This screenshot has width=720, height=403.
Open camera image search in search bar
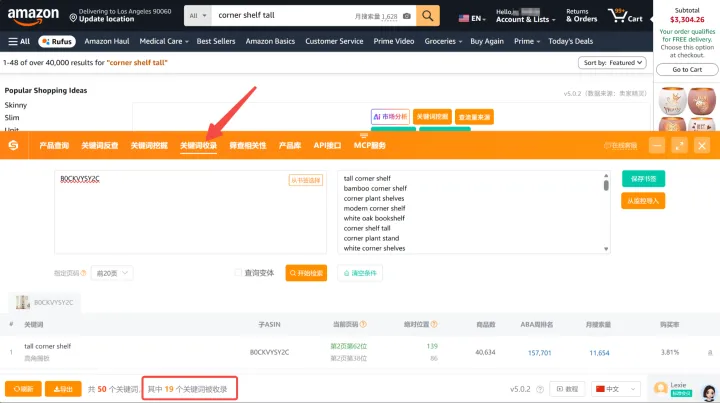[407, 16]
